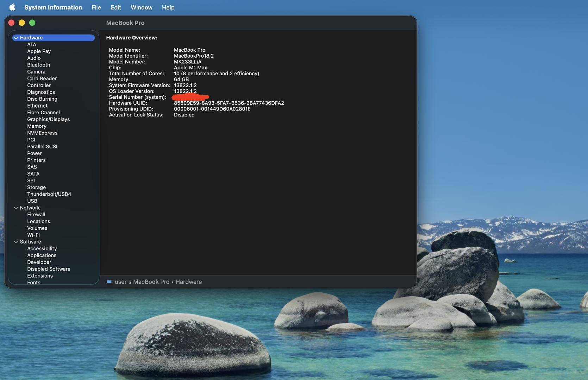The height and width of the screenshot is (380, 588).
Task: Open Applications under Software
Action: click(42, 255)
